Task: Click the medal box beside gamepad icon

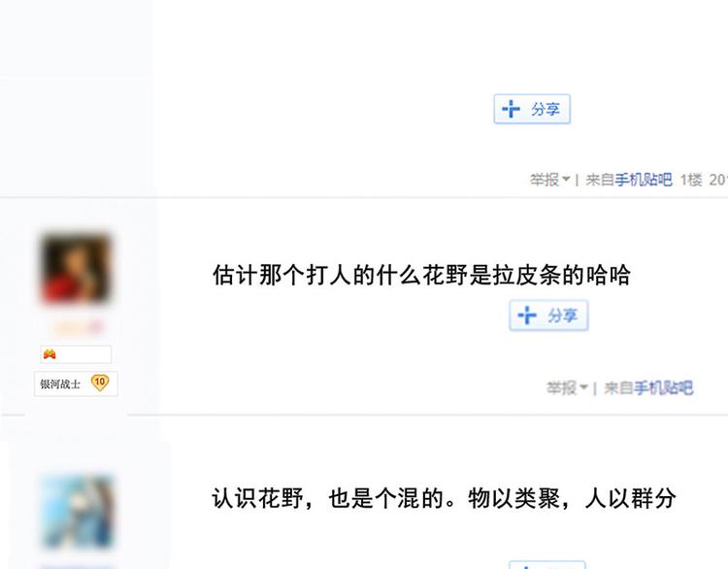Action: [76, 354]
